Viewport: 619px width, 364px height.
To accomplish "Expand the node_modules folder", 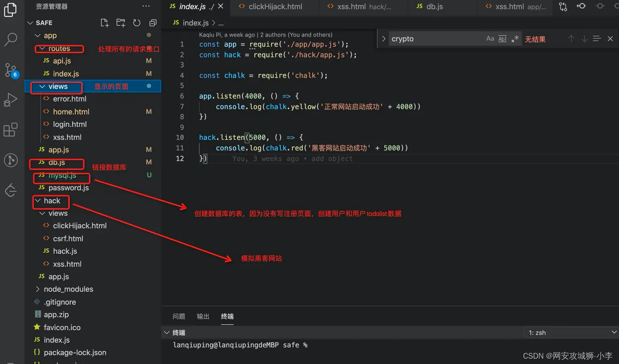I will click(37, 289).
